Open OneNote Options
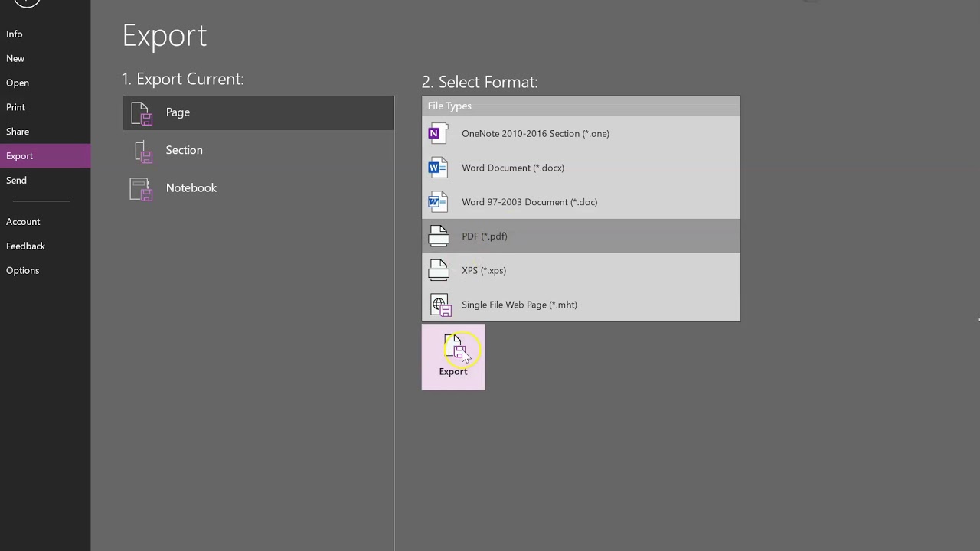Image resolution: width=980 pixels, height=551 pixels. click(x=45, y=270)
